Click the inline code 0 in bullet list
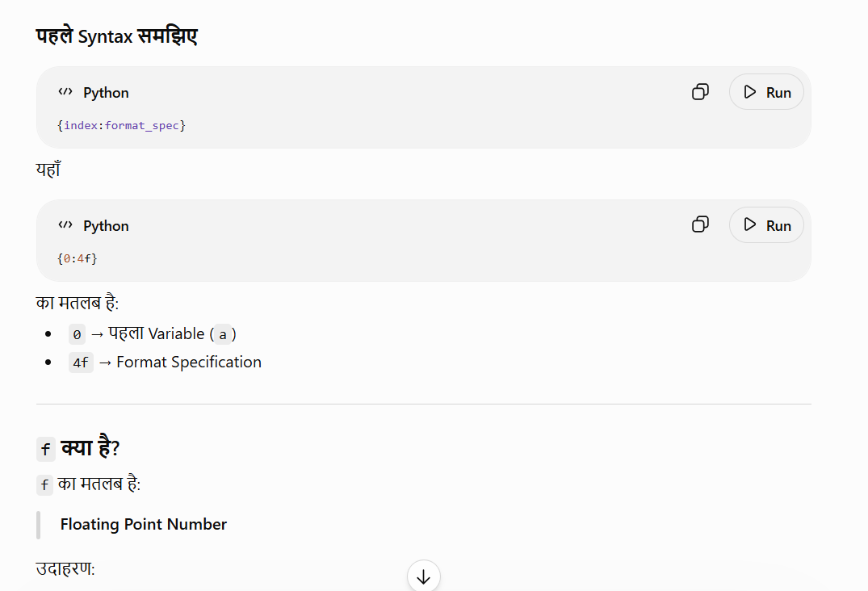The width and height of the screenshot is (868, 591). 77,334
